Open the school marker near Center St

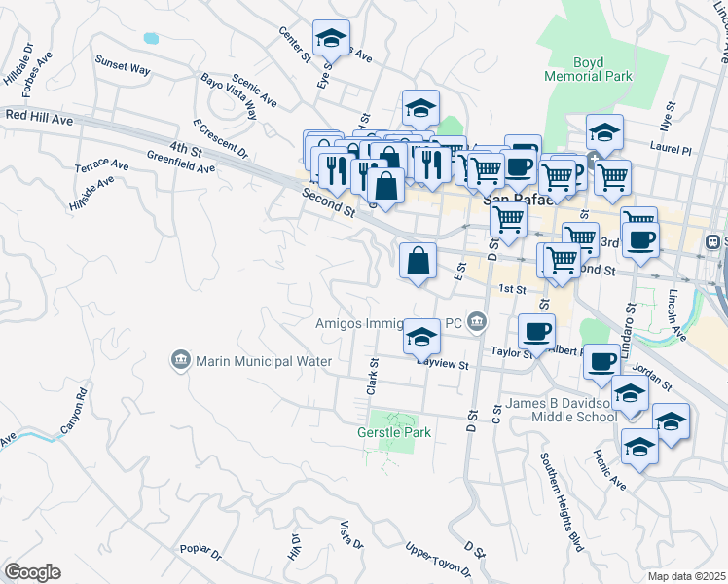(x=331, y=39)
